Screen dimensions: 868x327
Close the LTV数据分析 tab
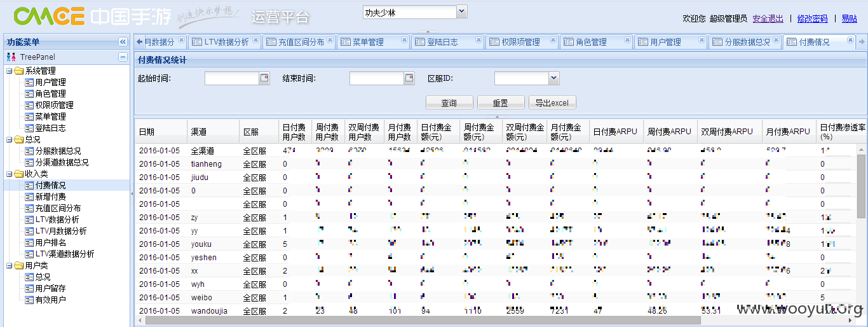[x=255, y=40]
